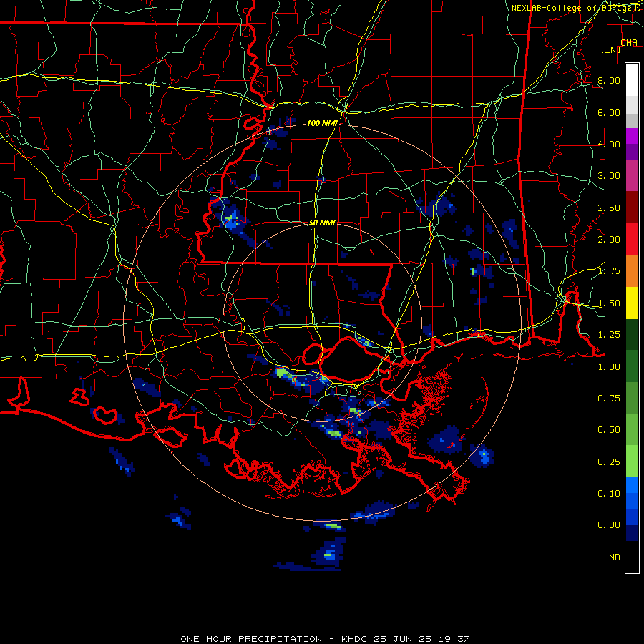
Task: Click the '4.00' legend value
Action: click(609, 144)
